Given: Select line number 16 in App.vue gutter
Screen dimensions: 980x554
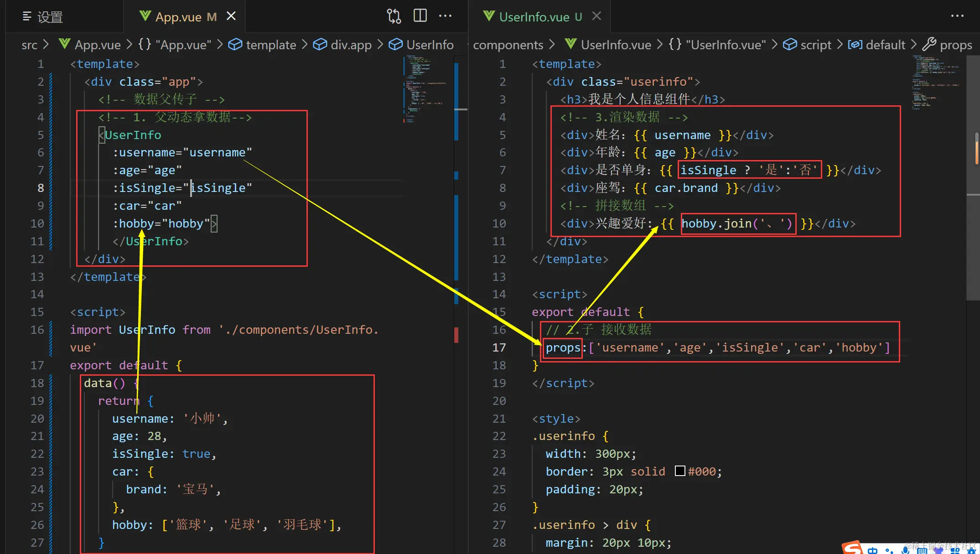Looking at the screenshot, I should [x=37, y=330].
